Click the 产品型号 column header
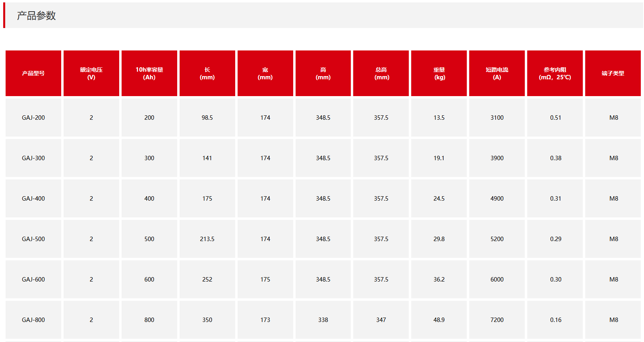644x342 pixels. (x=33, y=73)
